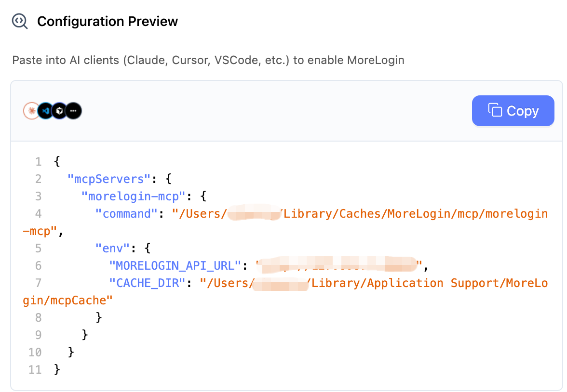Open the more clients ellipsis icon
This screenshot has height=392, width=567.
pyautogui.click(x=73, y=111)
